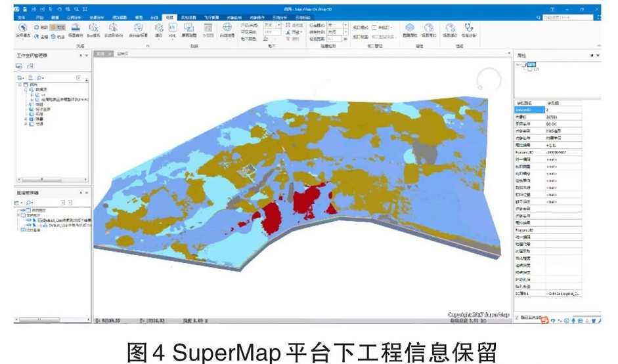Screen dimensions: 618x364
Task: Open the File ribbon tab
Action: click(21, 17)
